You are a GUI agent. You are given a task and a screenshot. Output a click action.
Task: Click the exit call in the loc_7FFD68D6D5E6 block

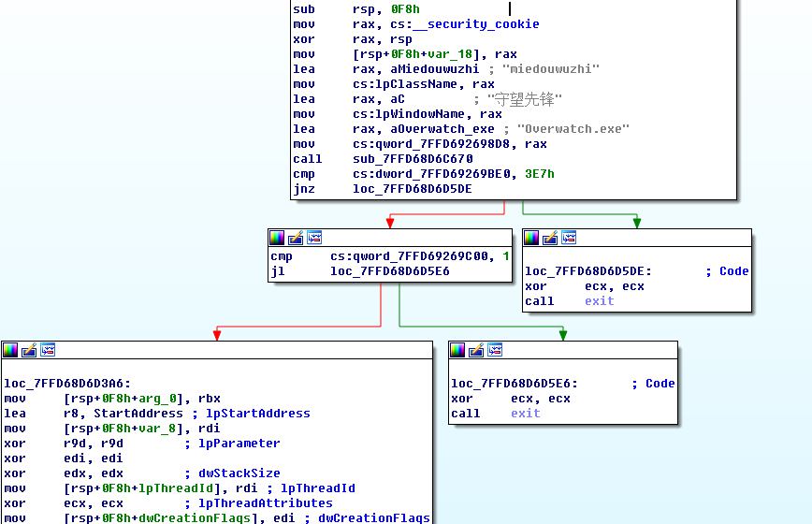tap(525, 414)
